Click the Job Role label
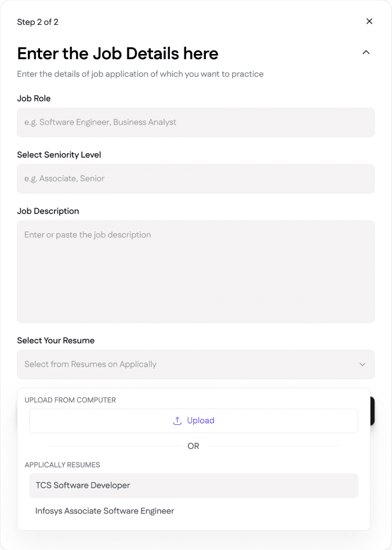The width and height of the screenshot is (392, 550). click(34, 99)
